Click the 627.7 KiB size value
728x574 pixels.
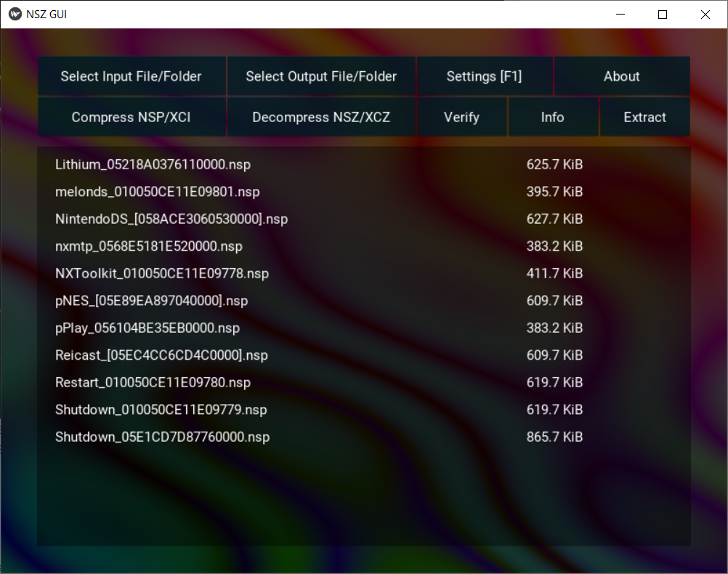[x=554, y=219]
